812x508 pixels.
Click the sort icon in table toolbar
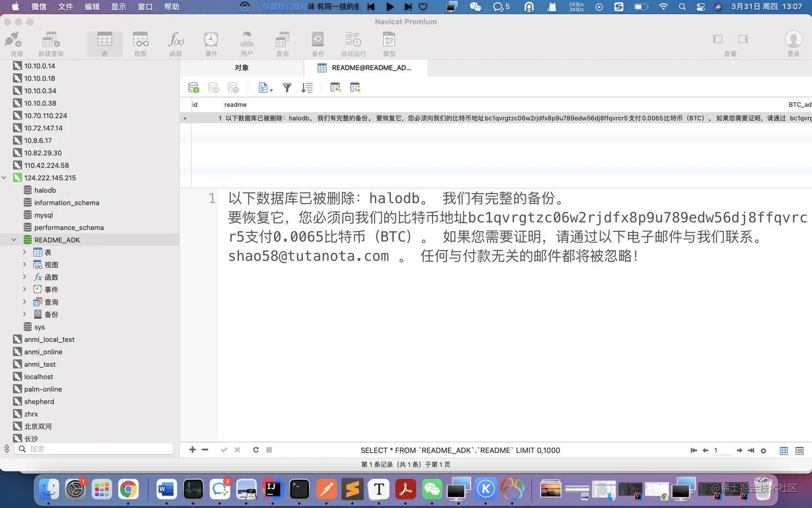tap(307, 88)
